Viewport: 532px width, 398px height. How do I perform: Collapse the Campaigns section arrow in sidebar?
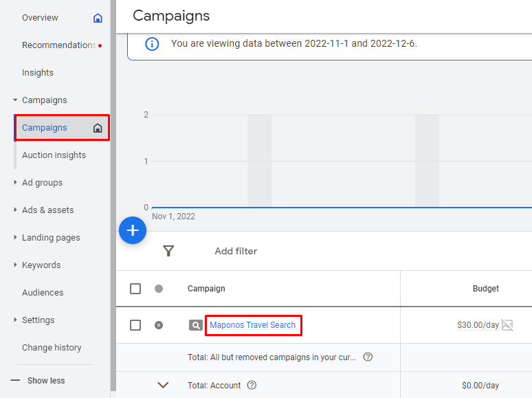tap(15, 100)
